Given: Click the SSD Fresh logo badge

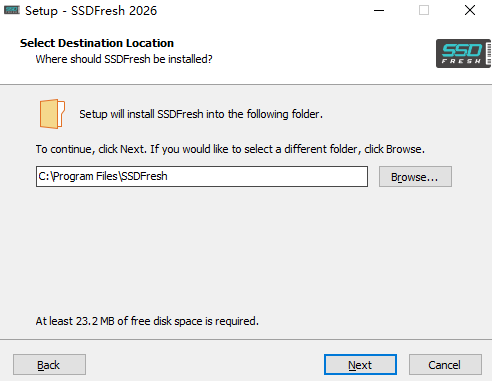Looking at the screenshot, I should (x=463, y=54).
